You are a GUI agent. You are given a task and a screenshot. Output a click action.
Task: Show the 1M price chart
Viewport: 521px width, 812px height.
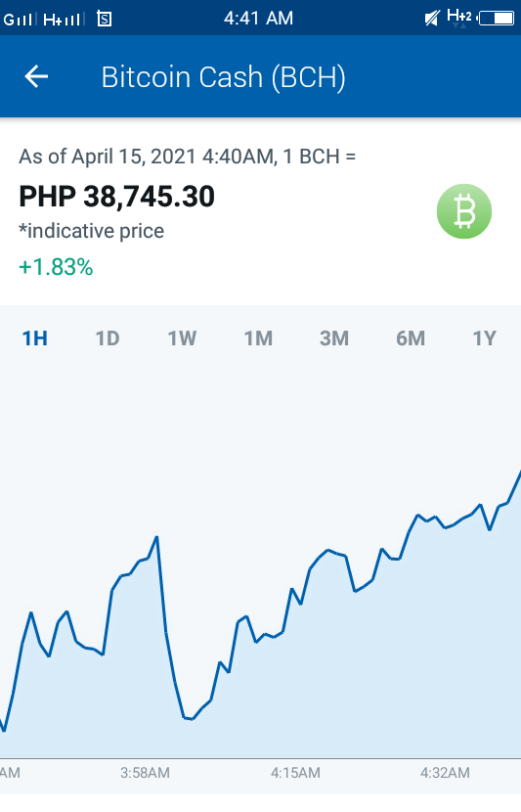(x=258, y=338)
